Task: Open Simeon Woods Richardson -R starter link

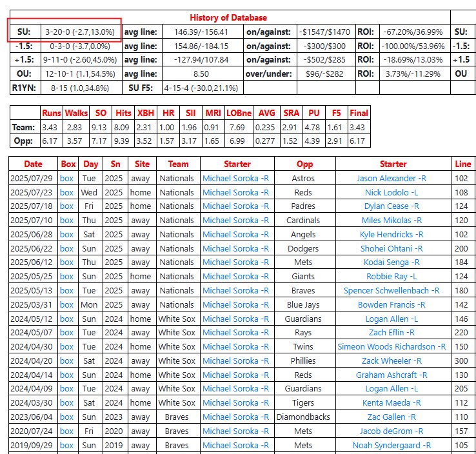Action: pyautogui.click(x=392, y=346)
